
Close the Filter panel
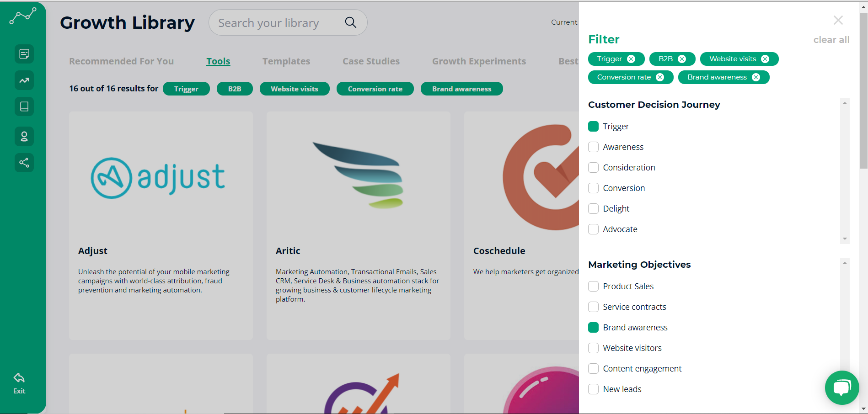point(838,20)
